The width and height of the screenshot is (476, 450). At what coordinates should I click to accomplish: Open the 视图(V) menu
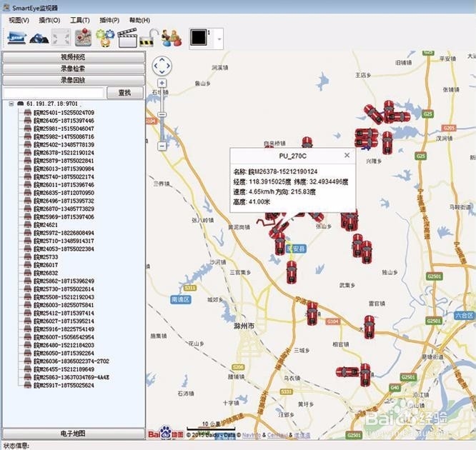tap(19, 20)
